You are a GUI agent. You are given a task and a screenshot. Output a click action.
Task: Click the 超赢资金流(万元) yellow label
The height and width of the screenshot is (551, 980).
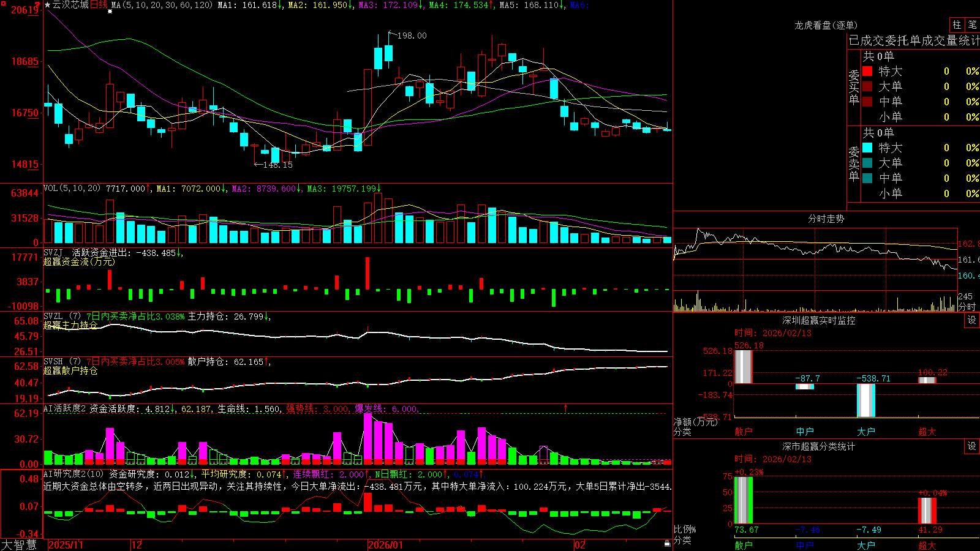click(x=79, y=261)
